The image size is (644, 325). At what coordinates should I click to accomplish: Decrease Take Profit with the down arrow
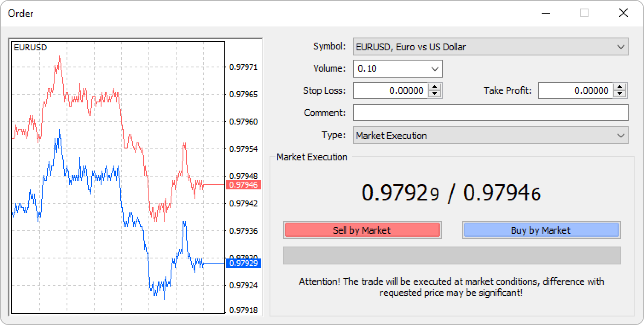tap(620, 94)
